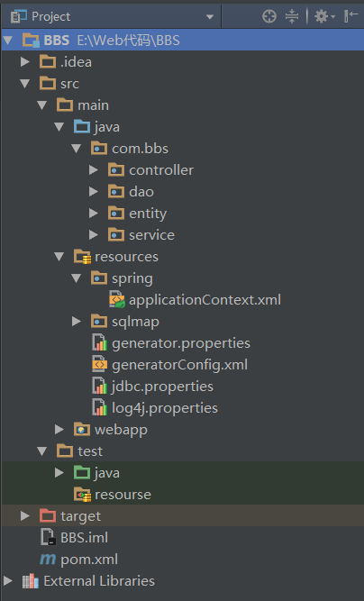Select the applicationContext.xml file name

tap(205, 300)
